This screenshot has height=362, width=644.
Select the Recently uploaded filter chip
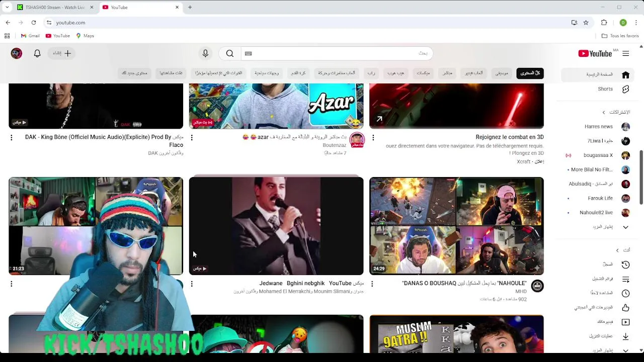218,73
